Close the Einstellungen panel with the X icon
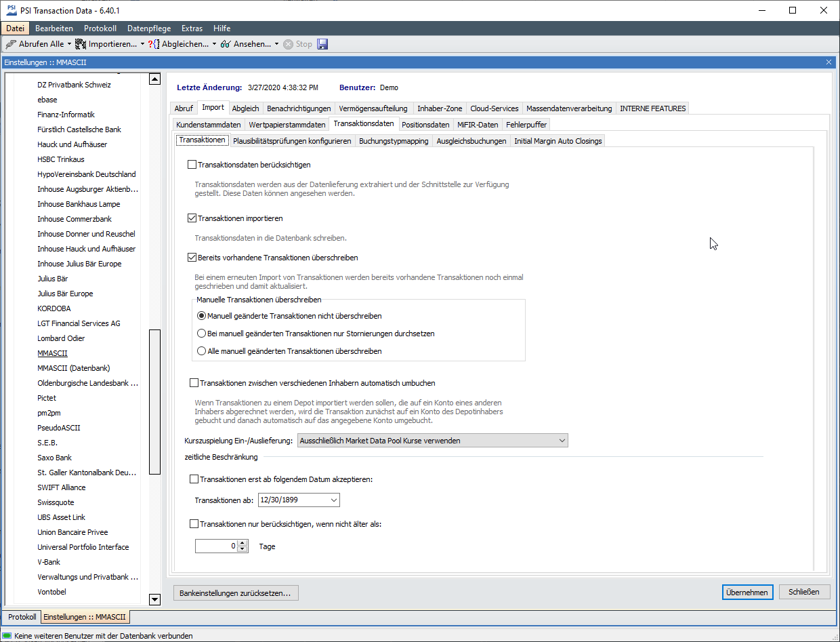 click(828, 62)
